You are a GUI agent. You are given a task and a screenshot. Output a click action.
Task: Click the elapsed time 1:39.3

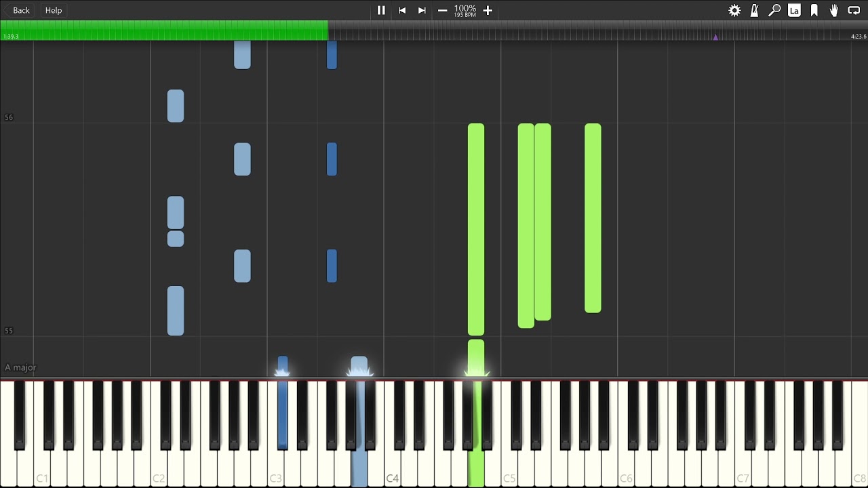click(11, 37)
